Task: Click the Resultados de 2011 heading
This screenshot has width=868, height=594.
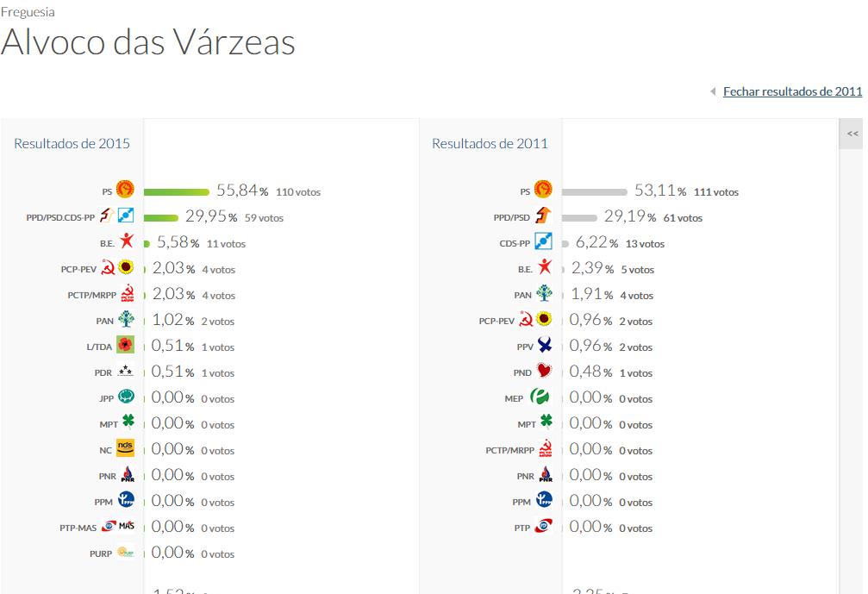Action: coord(490,143)
